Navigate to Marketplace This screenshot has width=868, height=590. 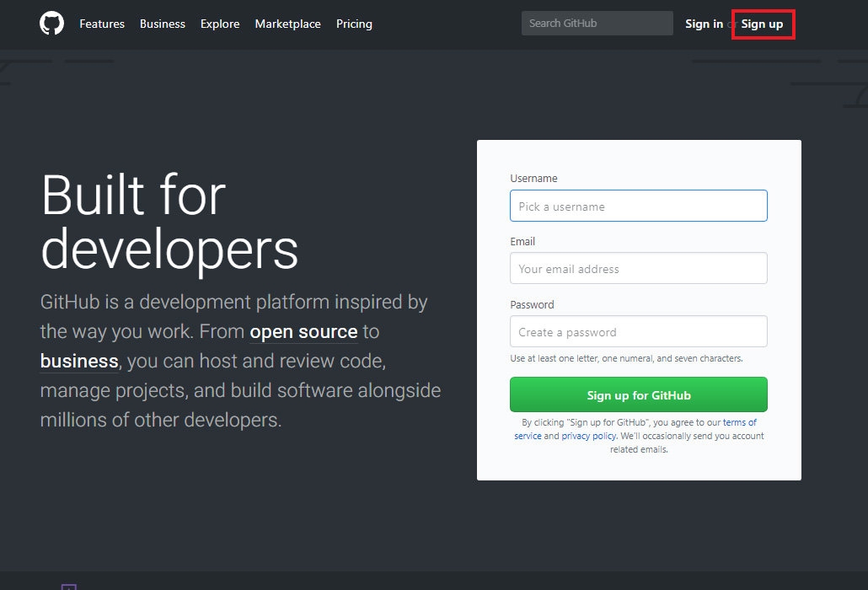287,24
